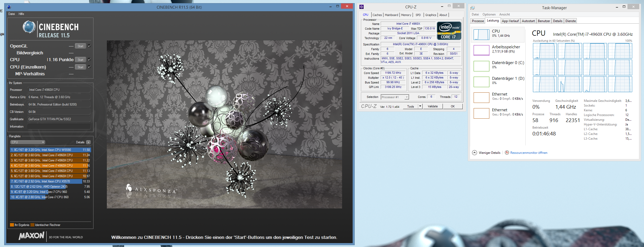
Task: Start the CPU benchmark test
Action: pos(80,60)
